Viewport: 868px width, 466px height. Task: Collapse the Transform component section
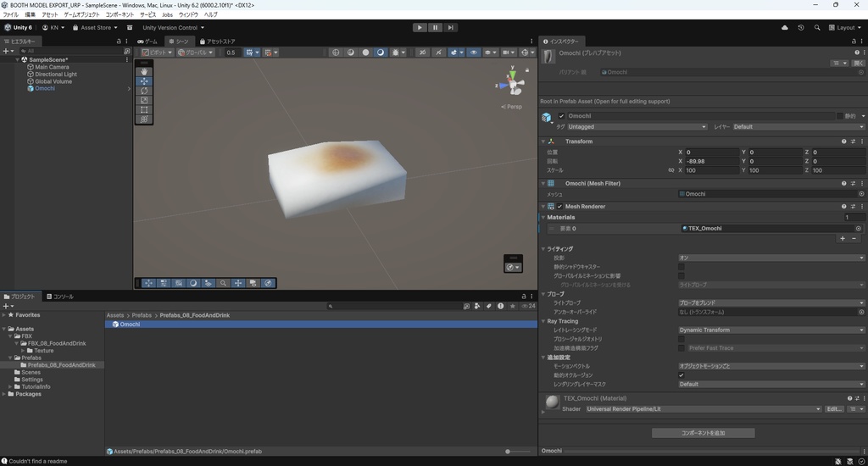click(x=543, y=141)
